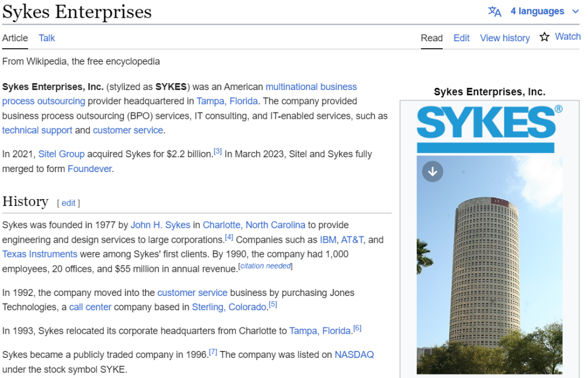Image resolution: width=588 pixels, height=378 pixels.
Task: Click the Sykes Enterprises page title
Action: 77,11
